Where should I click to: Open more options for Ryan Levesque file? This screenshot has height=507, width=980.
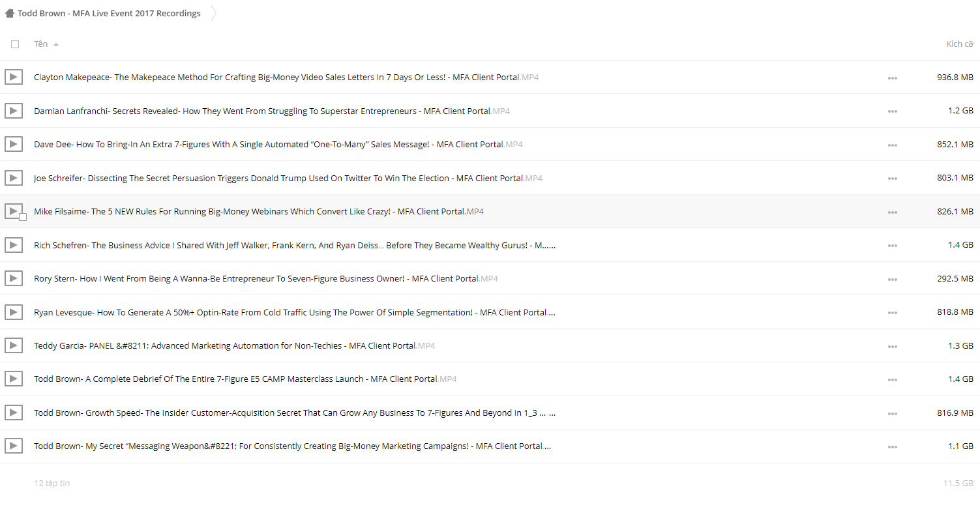tap(892, 313)
